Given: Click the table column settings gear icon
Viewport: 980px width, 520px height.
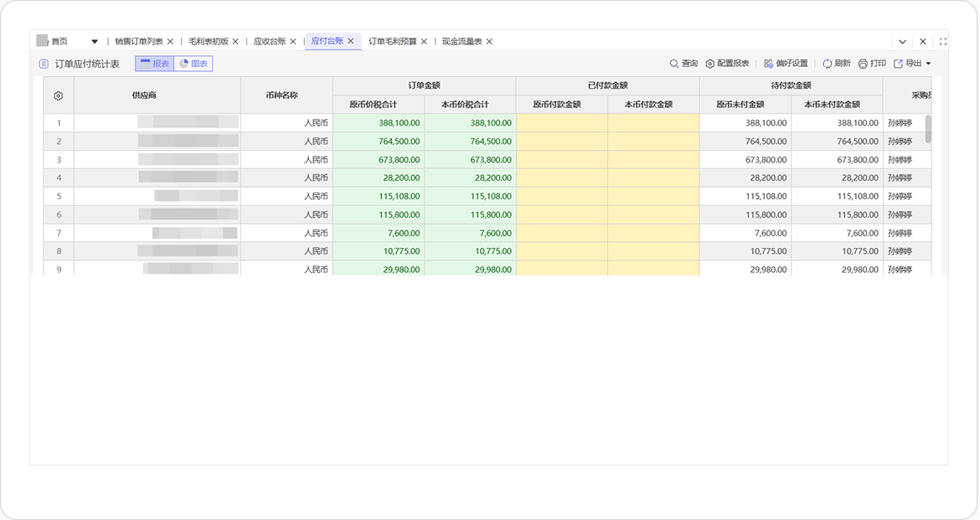Looking at the screenshot, I should (x=59, y=95).
